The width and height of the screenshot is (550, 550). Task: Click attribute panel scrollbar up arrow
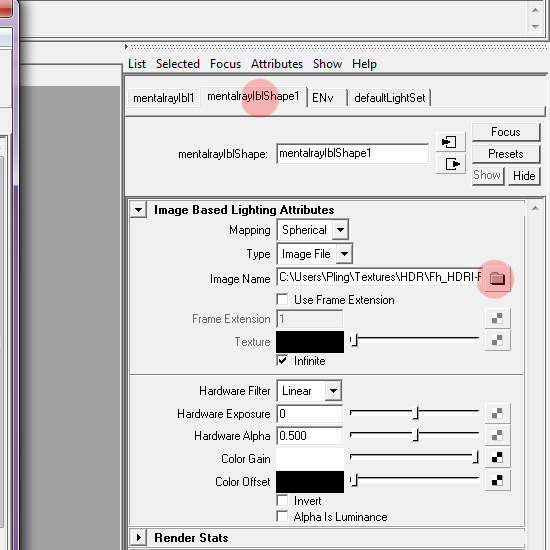pos(535,208)
